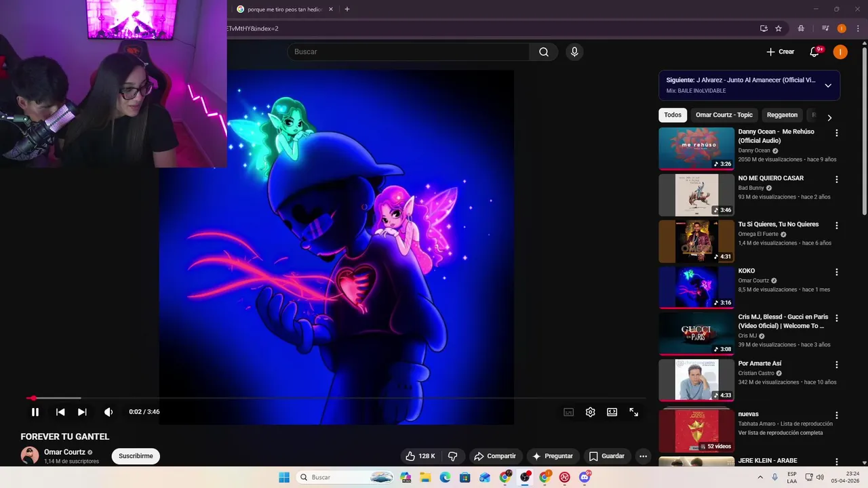Show hidden system tray icons
Screen dimensions: 868x488
[759, 477]
